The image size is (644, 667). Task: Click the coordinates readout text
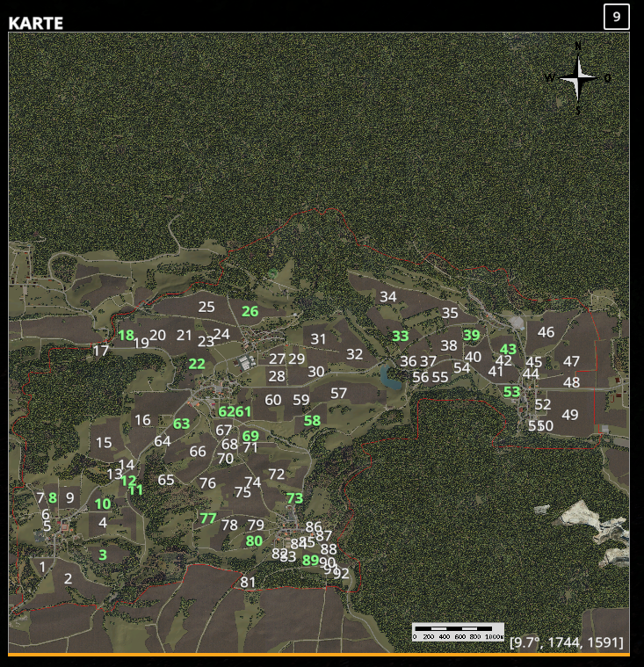point(567,642)
